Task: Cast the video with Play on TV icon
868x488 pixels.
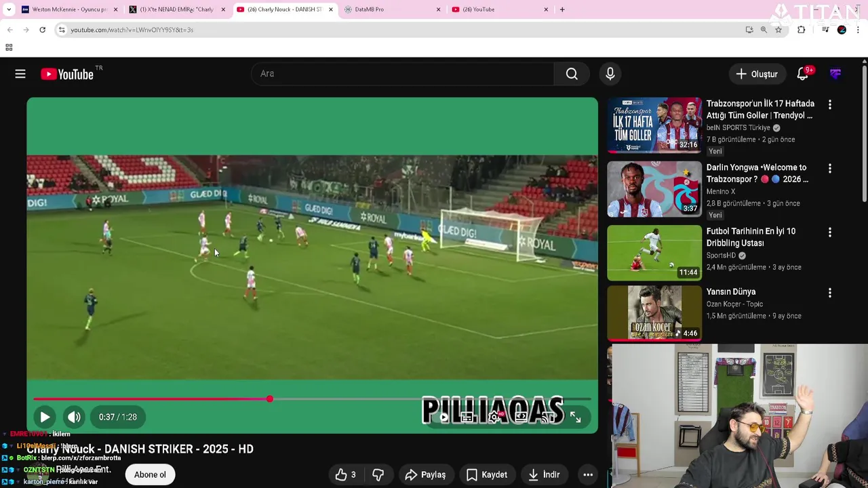Action: click(x=547, y=418)
